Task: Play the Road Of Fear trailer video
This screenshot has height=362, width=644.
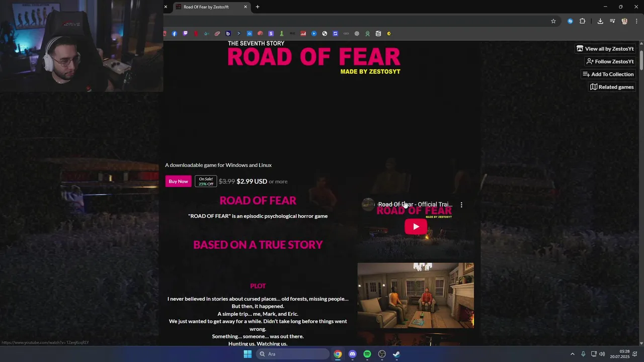Action: tap(416, 227)
